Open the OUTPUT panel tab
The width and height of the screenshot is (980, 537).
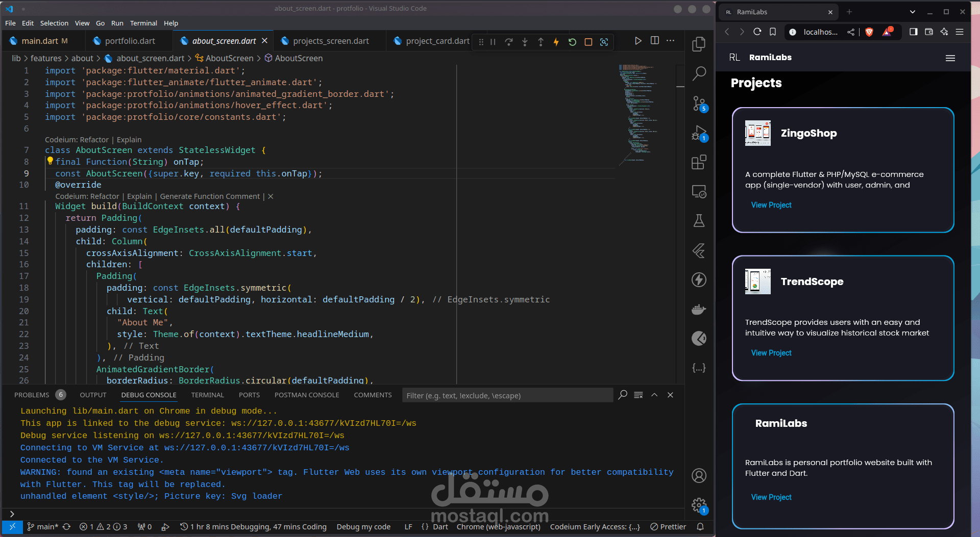coord(93,395)
